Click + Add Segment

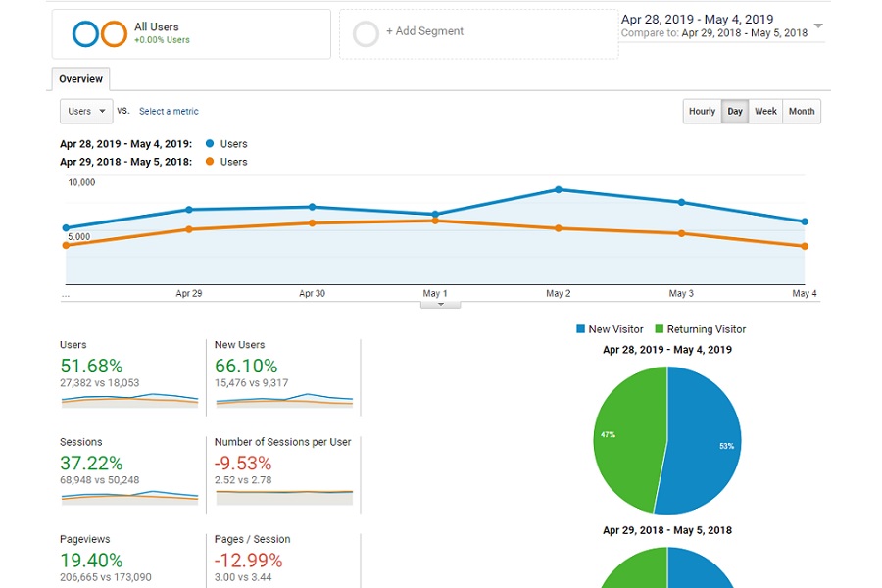click(x=424, y=31)
